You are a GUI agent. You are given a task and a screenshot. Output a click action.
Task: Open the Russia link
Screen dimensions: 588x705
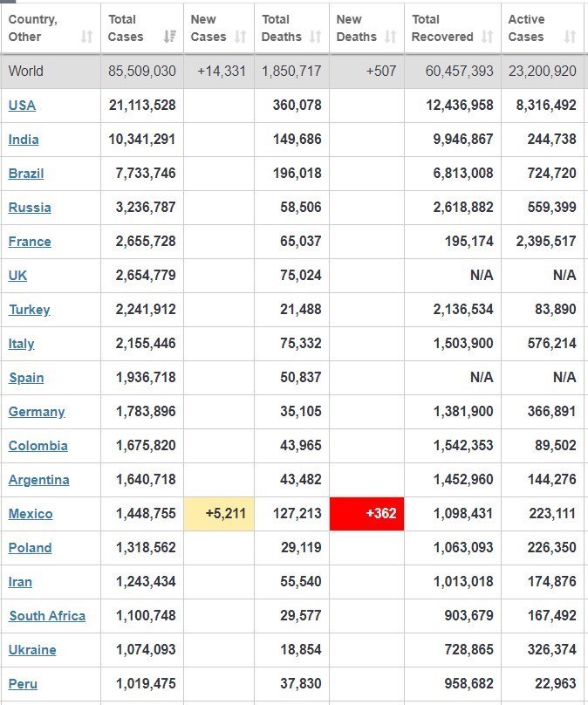(x=30, y=208)
